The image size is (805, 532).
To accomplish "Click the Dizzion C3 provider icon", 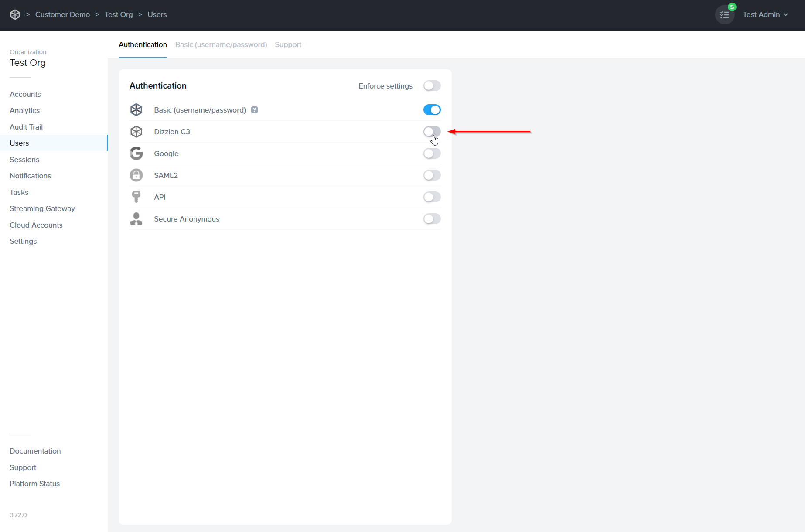I will [136, 131].
